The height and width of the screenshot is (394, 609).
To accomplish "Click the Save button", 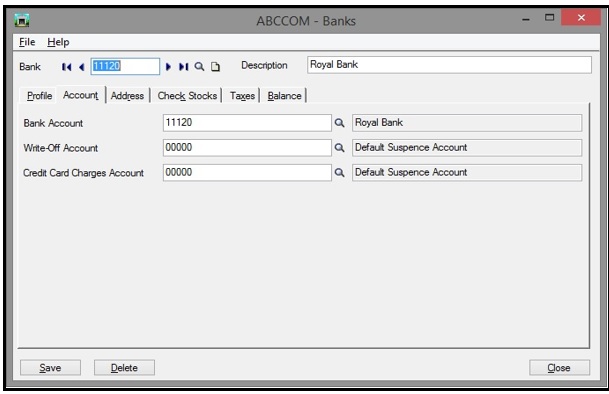I will [x=50, y=368].
